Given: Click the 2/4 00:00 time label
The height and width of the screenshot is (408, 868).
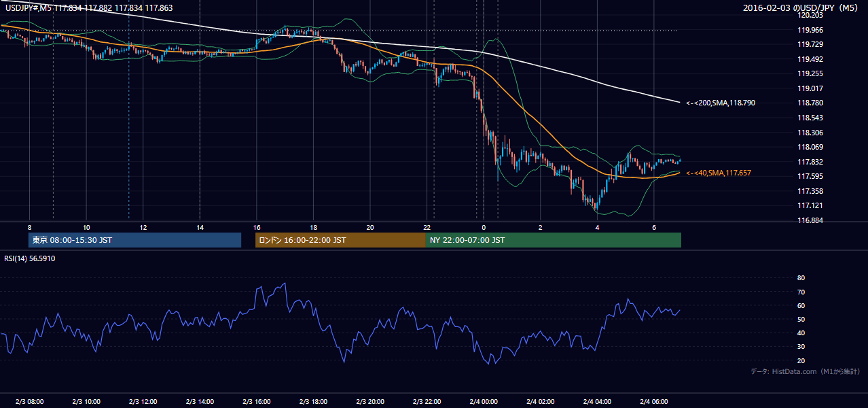Looking at the screenshot, I should [x=484, y=402].
